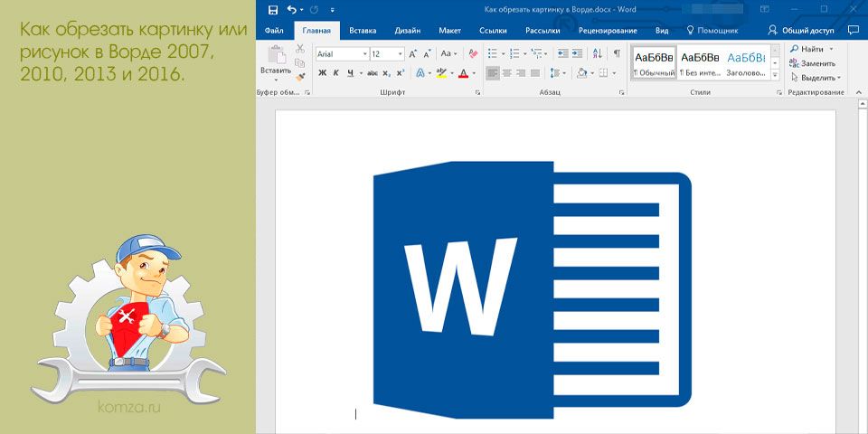Screen dimensions: 868x434
Task: Open the Вставка ribbon tab
Action: (x=362, y=31)
